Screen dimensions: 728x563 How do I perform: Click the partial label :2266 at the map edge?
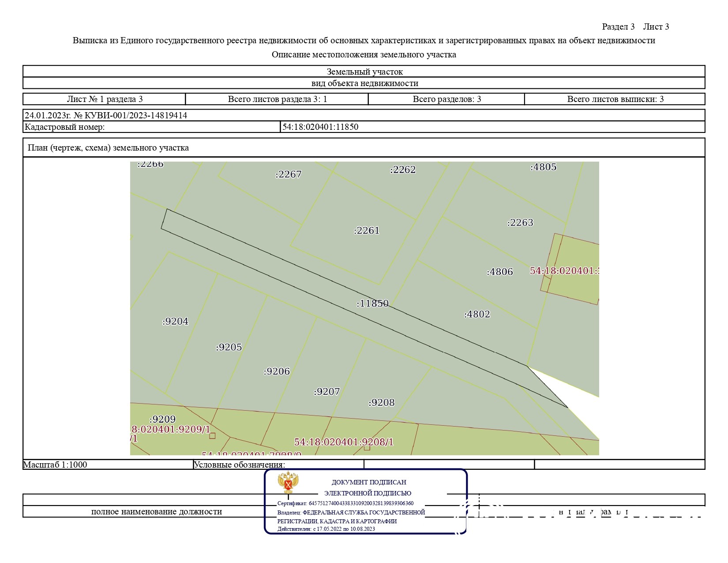(x=150, y=165)
